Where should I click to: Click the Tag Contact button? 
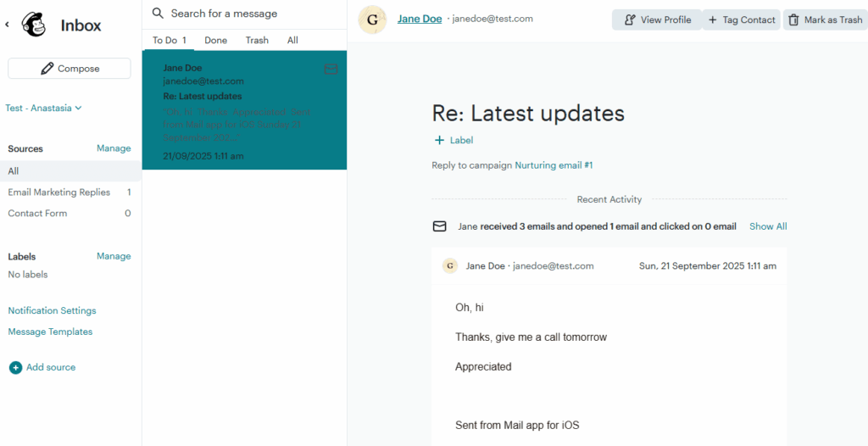741,20
